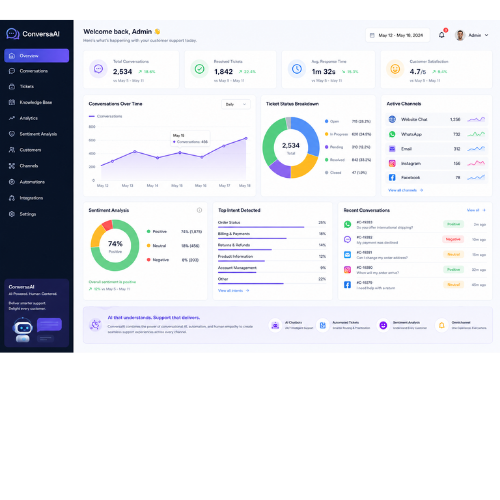Viewport: 500px width, 500px height.
Task: Click the Product Information intent row
Action: click(272, 258)
